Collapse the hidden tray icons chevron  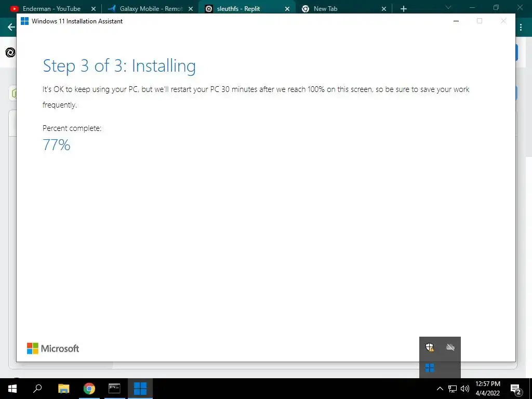click(x=440, y=389)
